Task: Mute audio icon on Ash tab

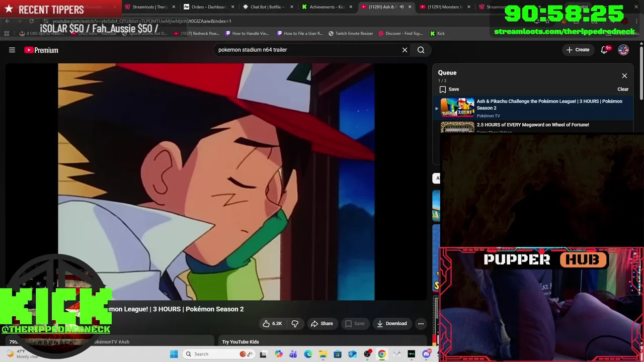Action: pos(401,7)
